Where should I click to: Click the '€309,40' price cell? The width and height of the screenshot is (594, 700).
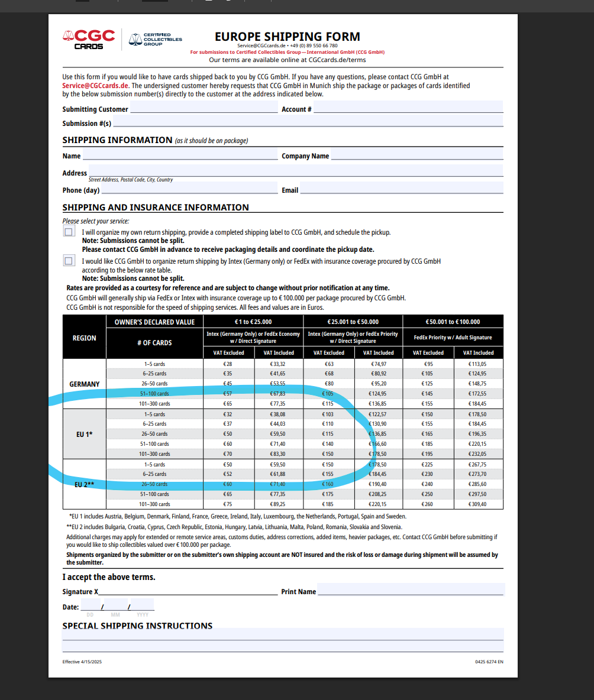pyautogui.click(x=477, y=504)
